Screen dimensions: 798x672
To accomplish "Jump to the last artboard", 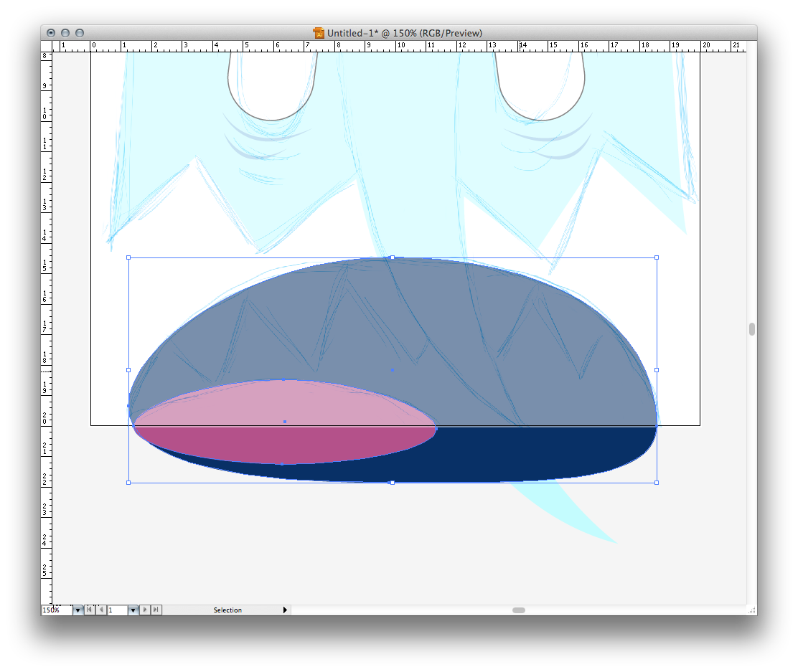I will 156,610.
